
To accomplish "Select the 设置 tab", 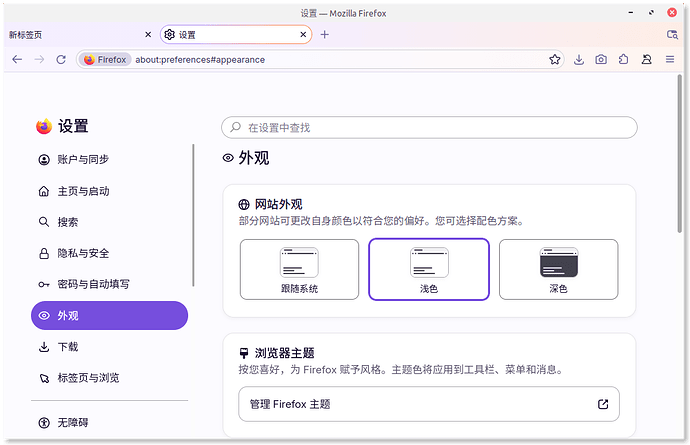I will click(x=236, y=34).
